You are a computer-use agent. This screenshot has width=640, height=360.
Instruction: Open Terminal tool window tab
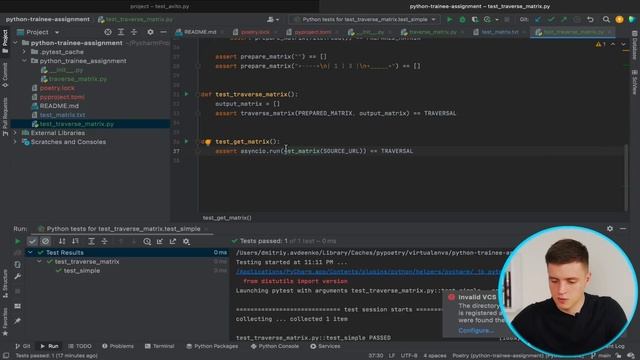coord(160,346)
